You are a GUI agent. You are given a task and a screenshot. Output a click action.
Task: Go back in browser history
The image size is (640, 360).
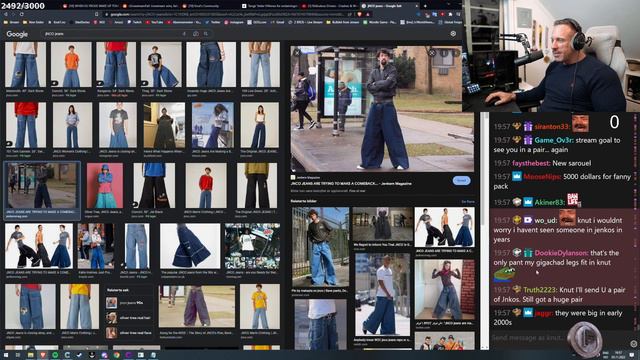pyautogui.click(x=5, y=14)
